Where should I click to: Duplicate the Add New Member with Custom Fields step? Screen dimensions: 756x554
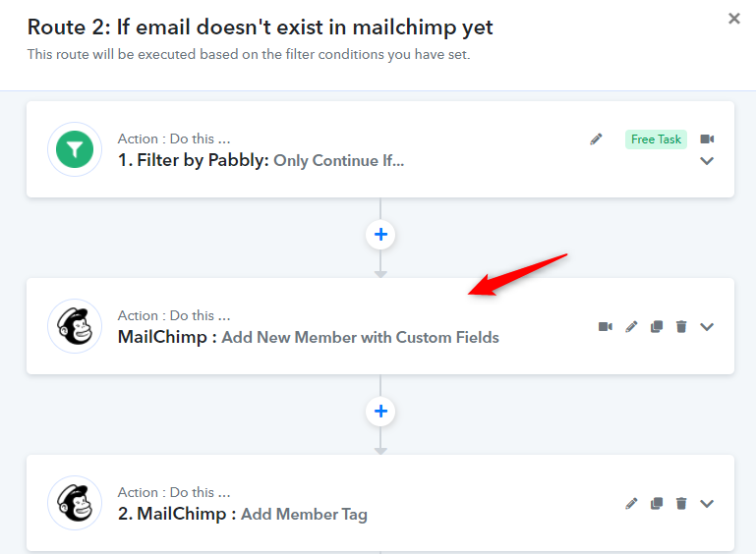point(656,327)
